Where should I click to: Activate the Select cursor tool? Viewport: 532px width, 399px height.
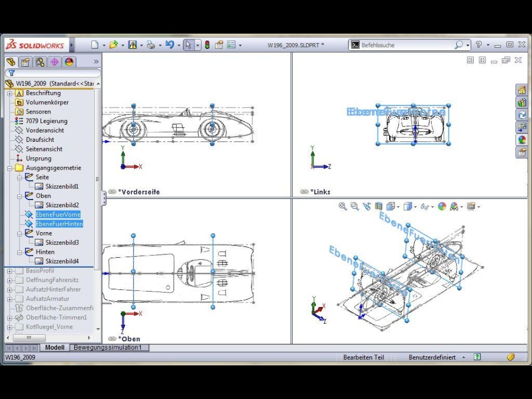point(188,45)
